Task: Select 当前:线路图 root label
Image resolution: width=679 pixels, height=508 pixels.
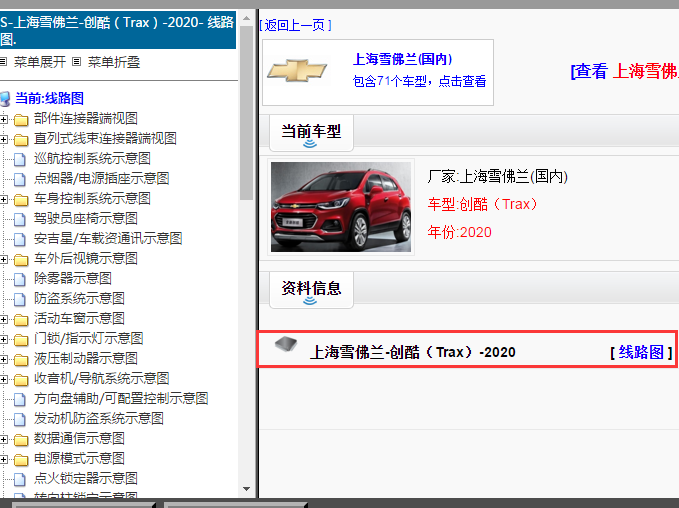Action: (x=49, y=98)
